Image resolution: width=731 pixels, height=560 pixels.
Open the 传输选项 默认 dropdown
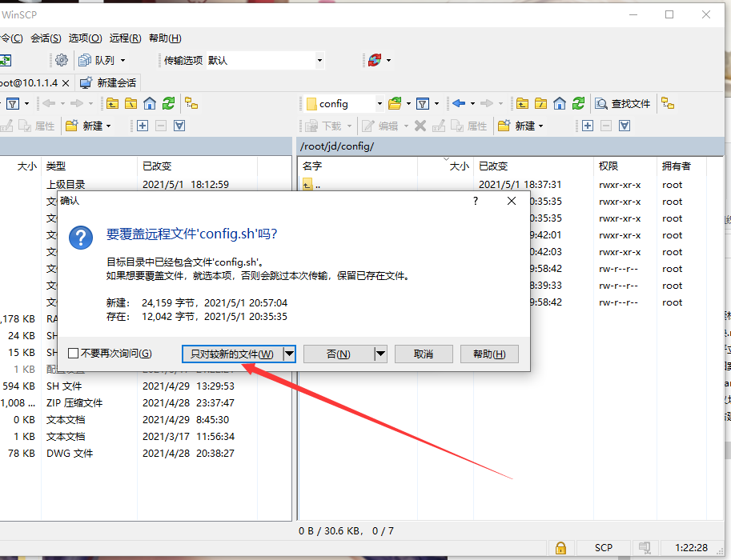click(264, 60)
